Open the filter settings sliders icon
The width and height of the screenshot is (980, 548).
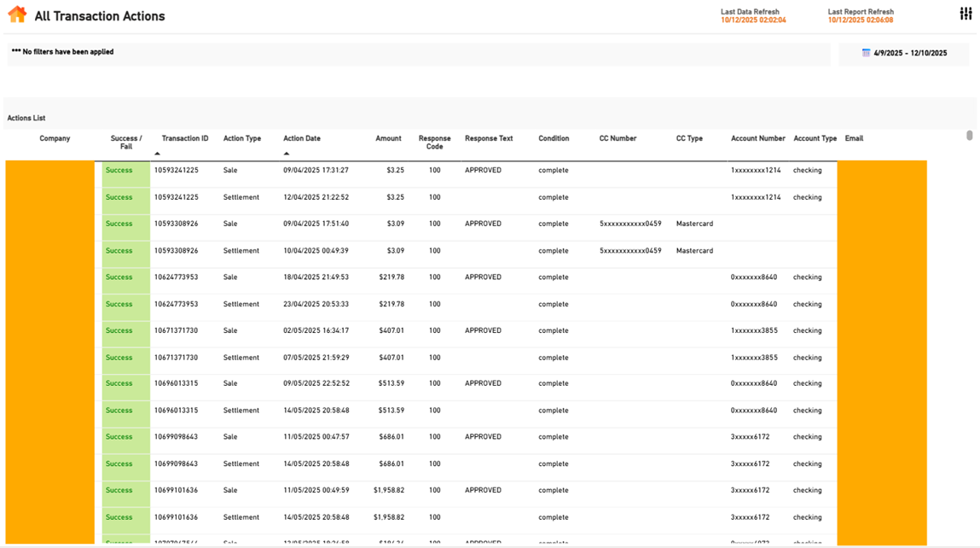point(966,14)
